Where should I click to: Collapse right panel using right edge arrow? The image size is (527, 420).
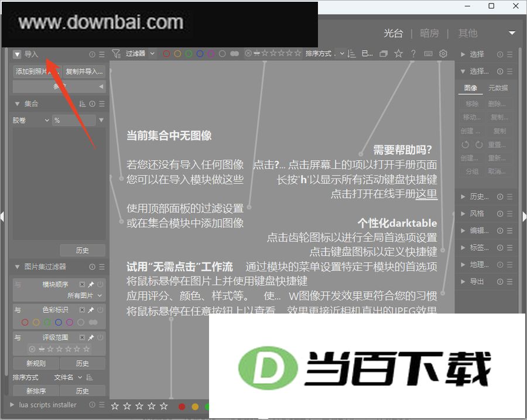click(x=524, y=216)
